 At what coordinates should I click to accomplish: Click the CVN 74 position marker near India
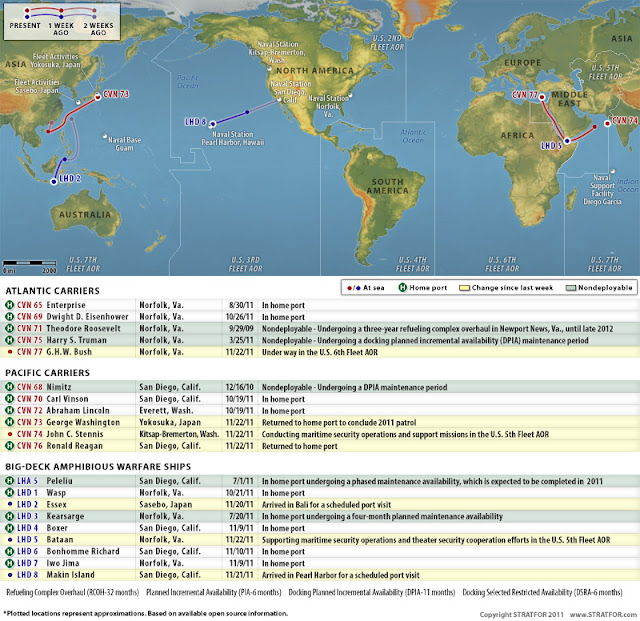tap(607, 123)
